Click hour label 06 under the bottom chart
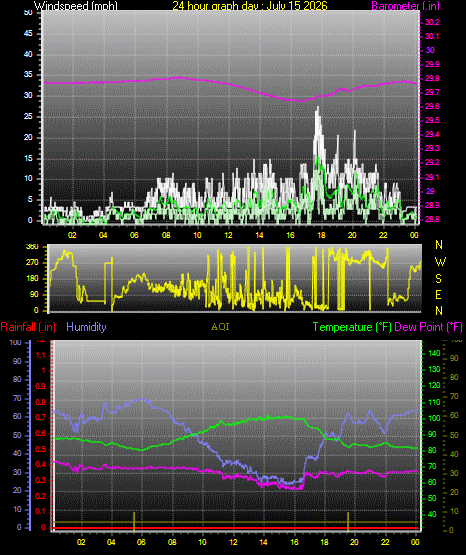Screen dimensions: 466x555 (x=141, y=542)
